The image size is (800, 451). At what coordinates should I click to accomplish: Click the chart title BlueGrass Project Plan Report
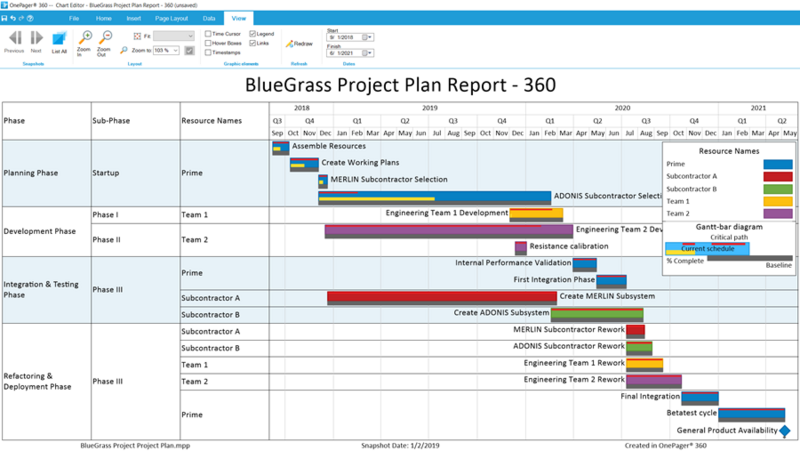coord(401,85)
